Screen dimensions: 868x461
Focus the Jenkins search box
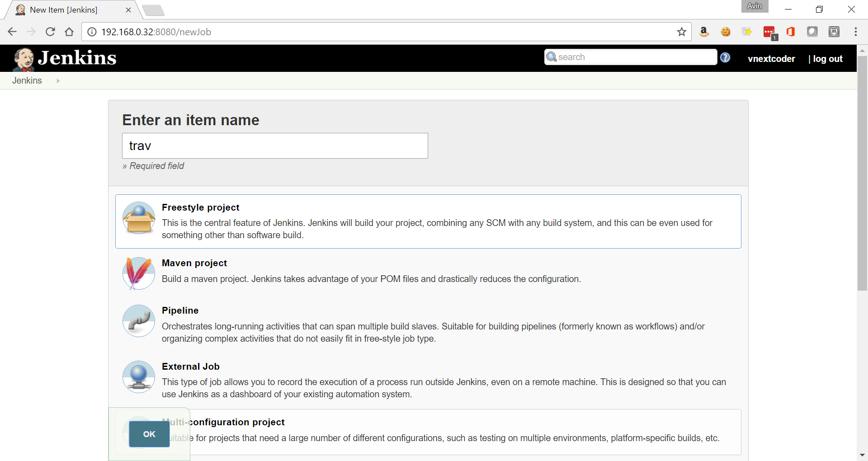tap(631, 57)
